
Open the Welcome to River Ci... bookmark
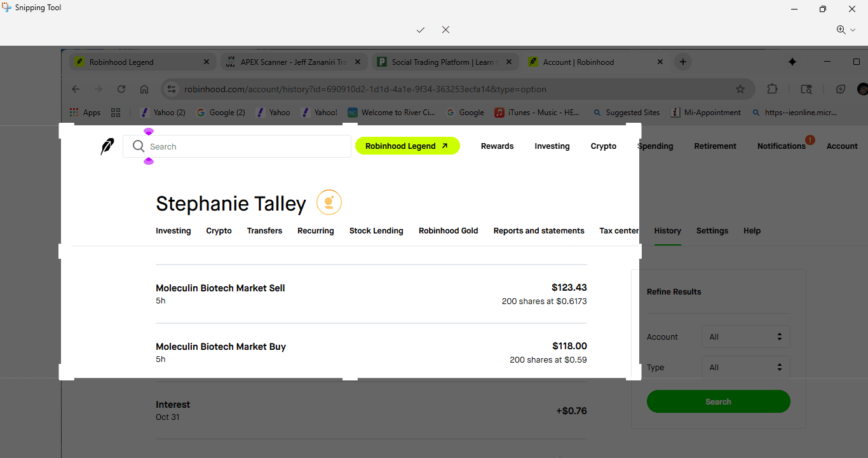(x=391, y=113)
